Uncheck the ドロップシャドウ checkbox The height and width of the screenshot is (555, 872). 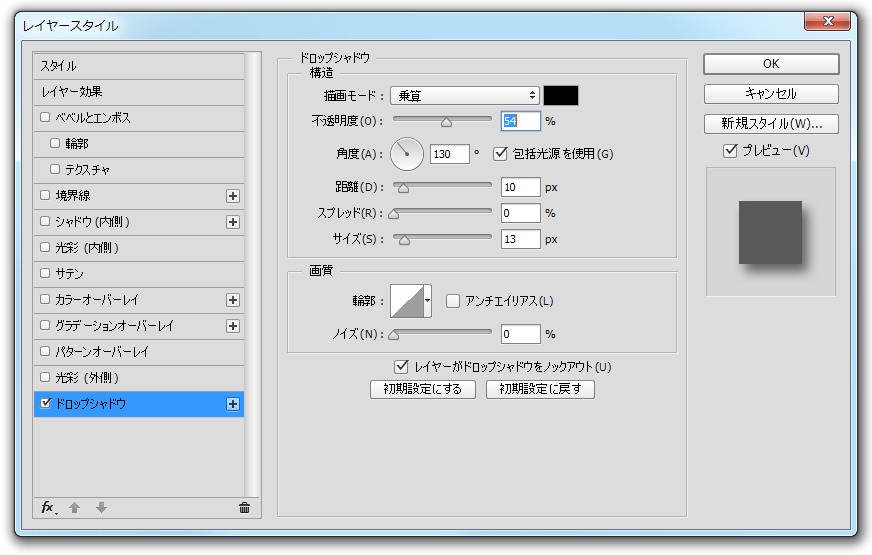click(x=46, y=403)
